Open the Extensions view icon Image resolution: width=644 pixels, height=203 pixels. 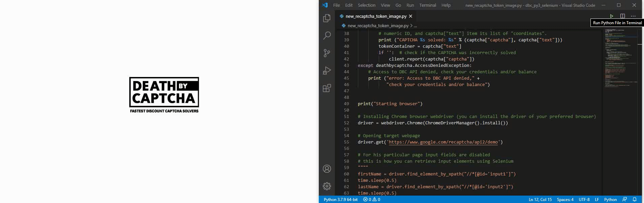tap(327, 88)
